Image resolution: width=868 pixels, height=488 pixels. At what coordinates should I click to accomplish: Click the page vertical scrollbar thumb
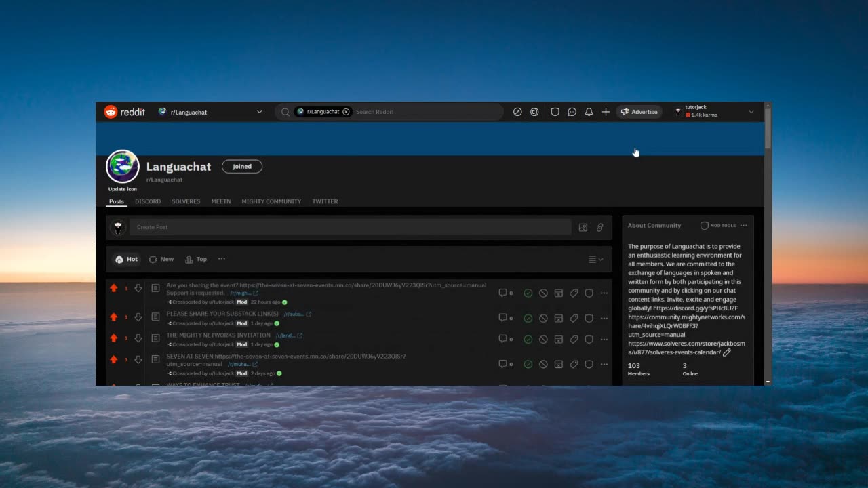point(768,129)
